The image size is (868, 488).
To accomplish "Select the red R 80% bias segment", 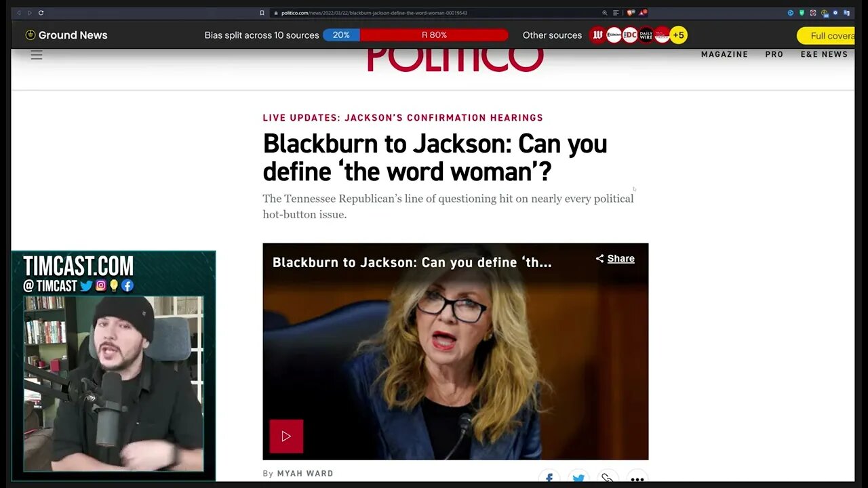I will click(x=434, y=35).
